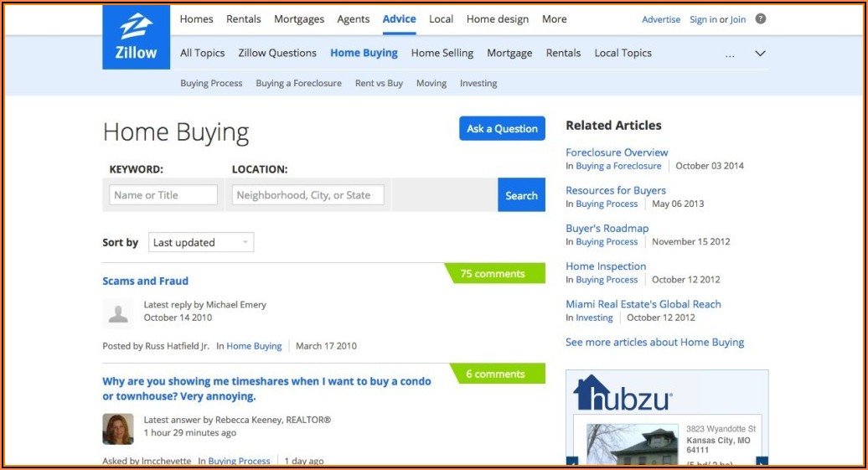Open Rentals in top navigation
This screenshot has width=868, height=470.
pos(244,18)
